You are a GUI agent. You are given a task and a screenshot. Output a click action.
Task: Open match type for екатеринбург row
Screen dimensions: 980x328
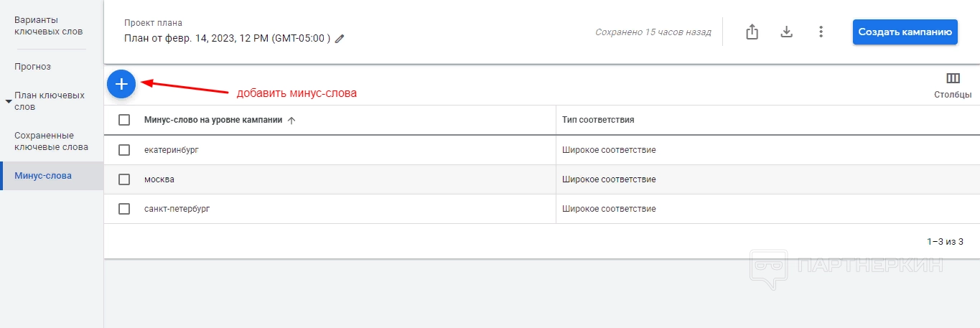tap(609, 150)
